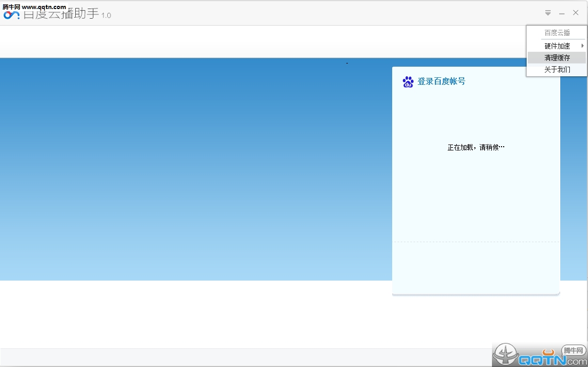Click the 百度云播助手 logo icon
588x367 pixels.
tap(11, 15)
